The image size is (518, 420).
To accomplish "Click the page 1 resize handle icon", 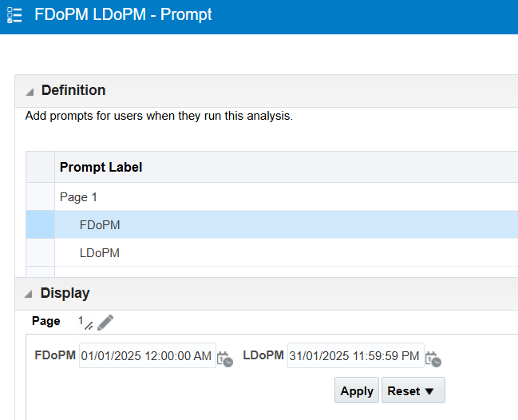I will tap(89, 326).
